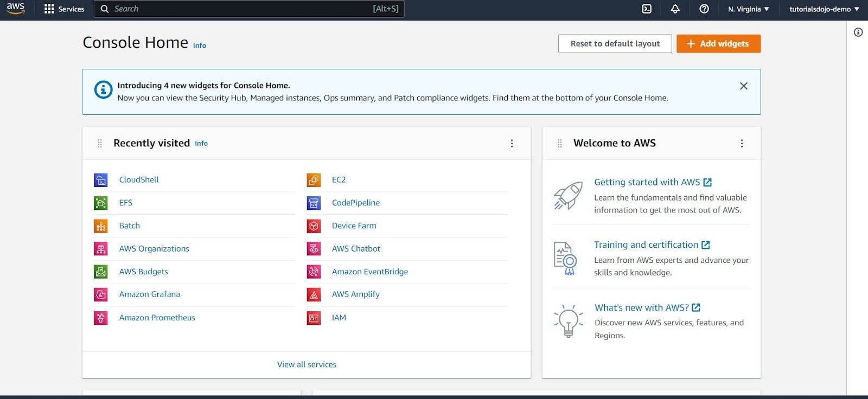Click the AWS Chatbot service icon
This screenshot has width=868, height=399.
[314, 249]
